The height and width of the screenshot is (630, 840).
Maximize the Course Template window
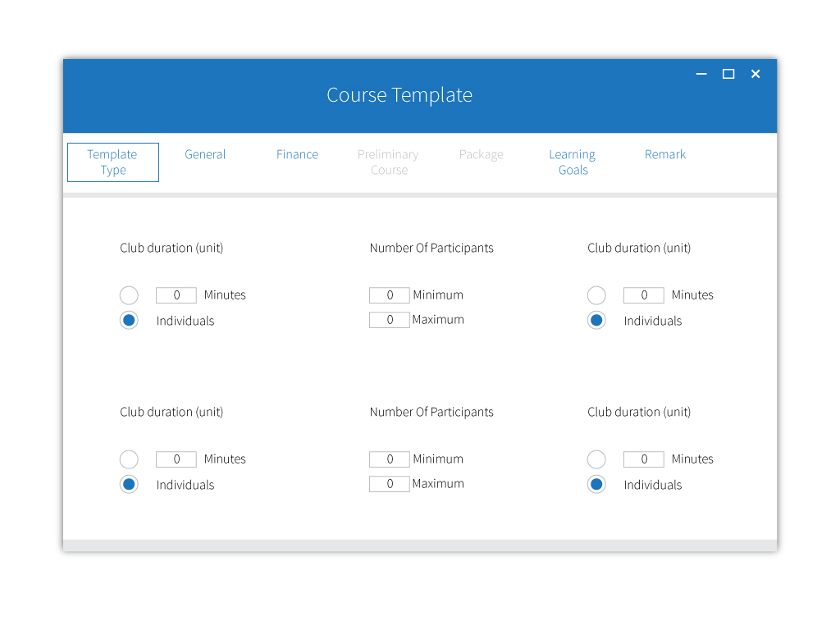[x=728, y=74]
